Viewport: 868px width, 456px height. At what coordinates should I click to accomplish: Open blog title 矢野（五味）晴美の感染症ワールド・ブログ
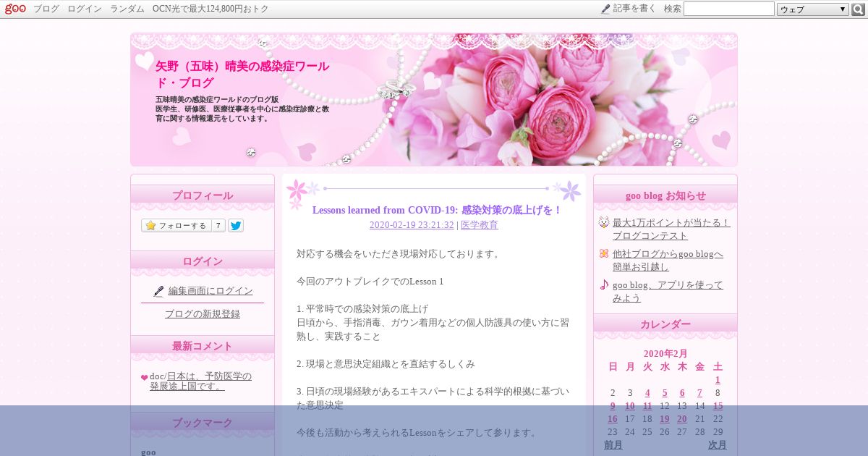(242, 75)
